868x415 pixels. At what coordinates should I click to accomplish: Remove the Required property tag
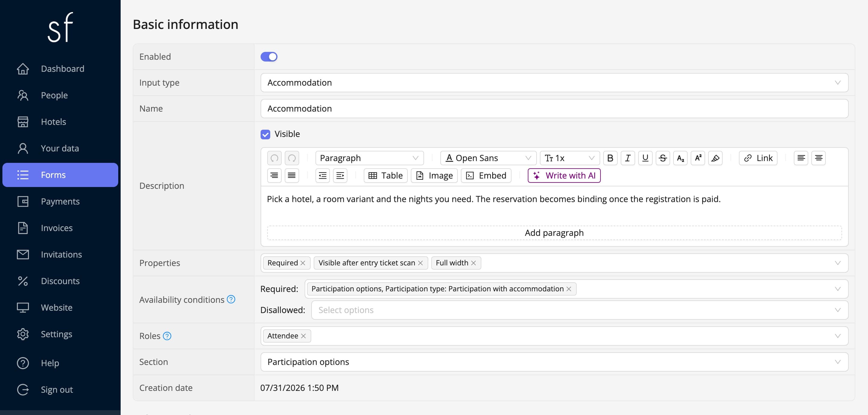pos(303,263)
